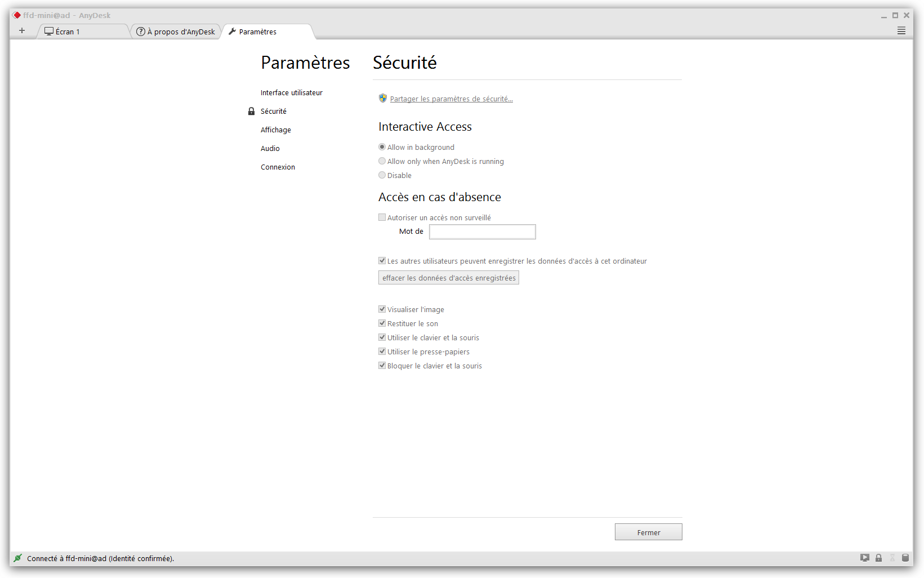This screenshot has width=924, height=578.
Task: Click the lock icon next to Sécurité
Action: coord(251,111)
